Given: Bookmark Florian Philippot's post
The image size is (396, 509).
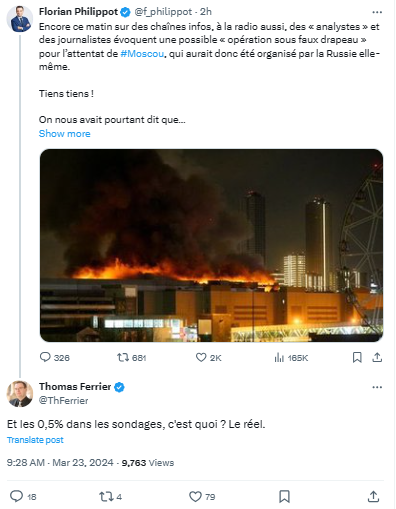Looking at the screenshot, I should tap(357, 357).
